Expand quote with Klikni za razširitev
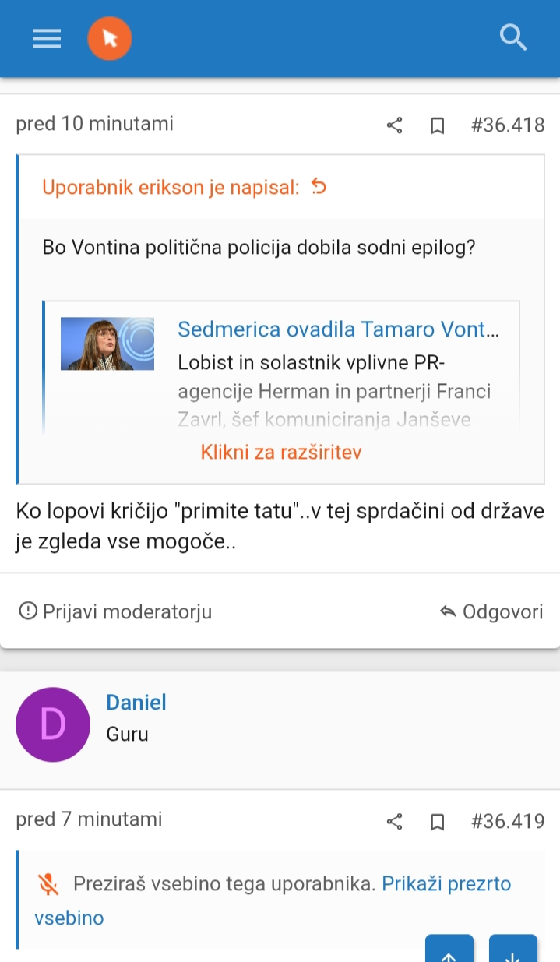Viewport: 560px width, 962px height. pyautogui.click(x=281, y=452)
